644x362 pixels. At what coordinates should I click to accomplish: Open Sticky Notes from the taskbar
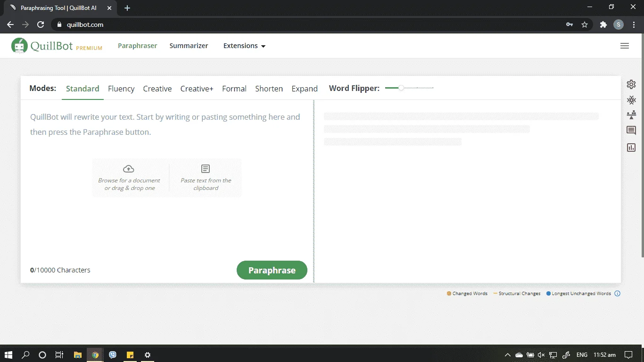click(x=130, y=355)
